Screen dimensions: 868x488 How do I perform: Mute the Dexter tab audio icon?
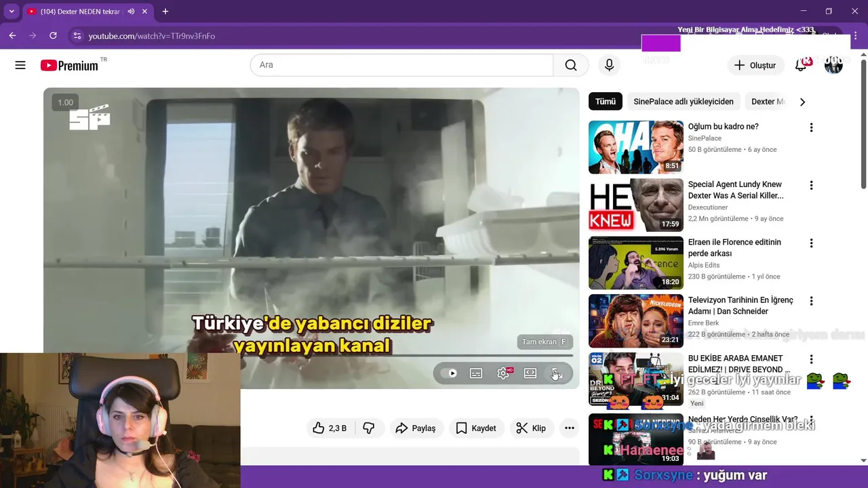coord(131,12)
